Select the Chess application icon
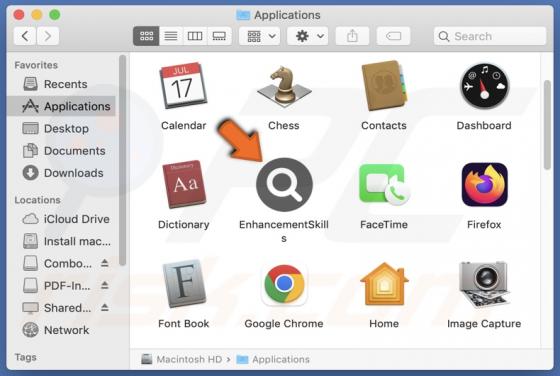560x376 pixels. click(284, 86)
